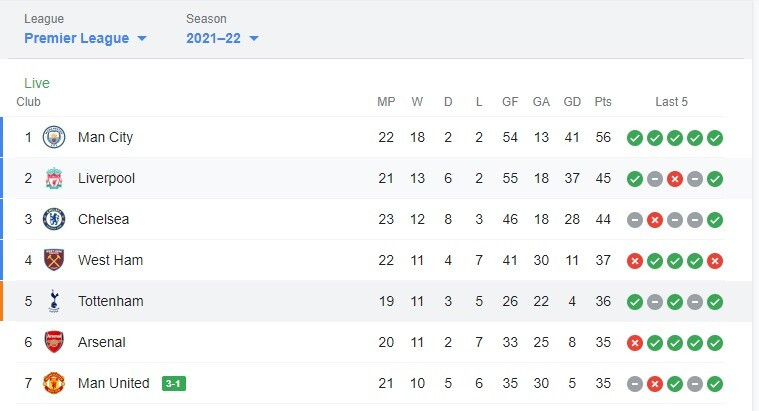This screenshot has height=411, width=759.
Task: Open the Tottenham team name link
Action: pyautogui.click(x=110, y=301)
